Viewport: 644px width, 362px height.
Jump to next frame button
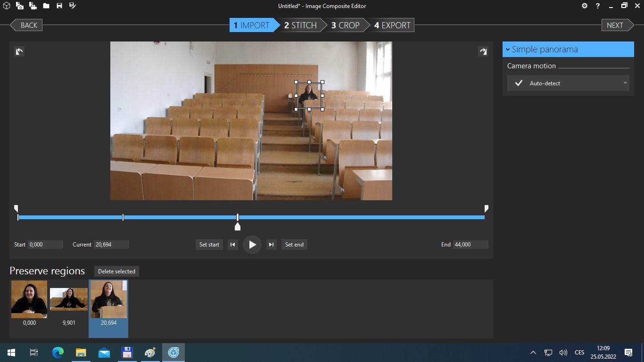click(x=271, y=244)
